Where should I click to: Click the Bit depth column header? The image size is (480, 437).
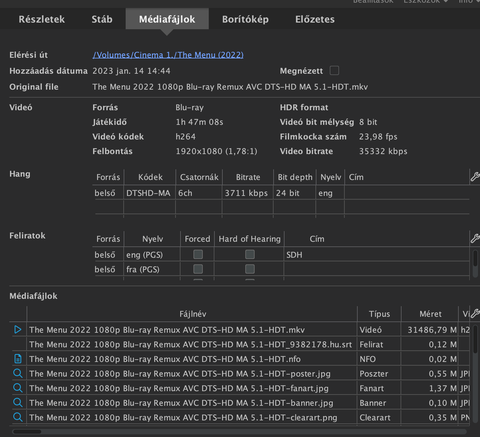click(295, 177)
